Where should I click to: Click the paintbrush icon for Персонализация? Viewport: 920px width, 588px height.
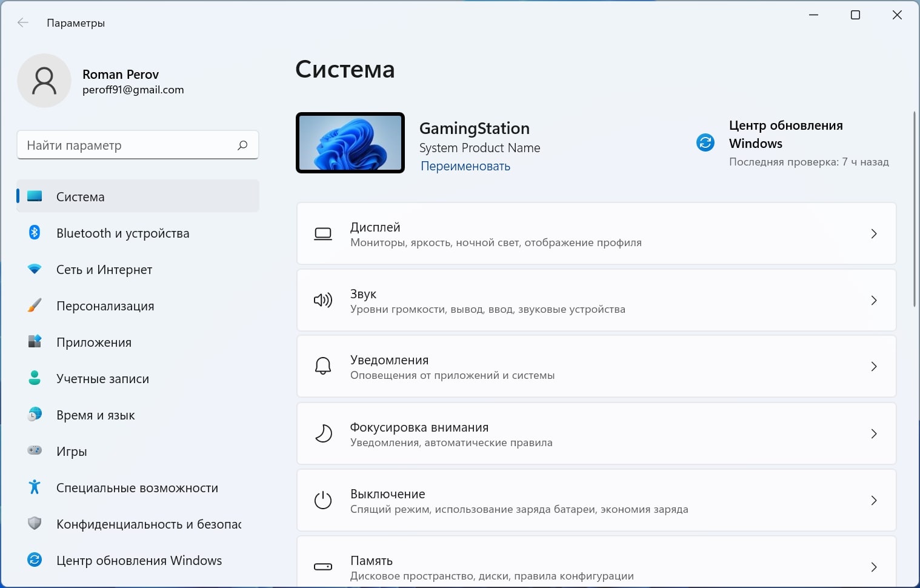35,306
